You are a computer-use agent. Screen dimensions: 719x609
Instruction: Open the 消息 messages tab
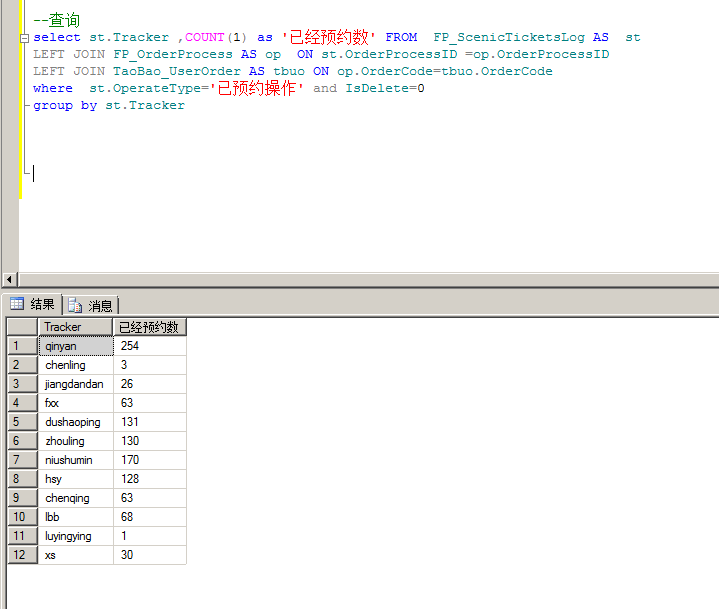pyautogui.click(x=90, y=305)
